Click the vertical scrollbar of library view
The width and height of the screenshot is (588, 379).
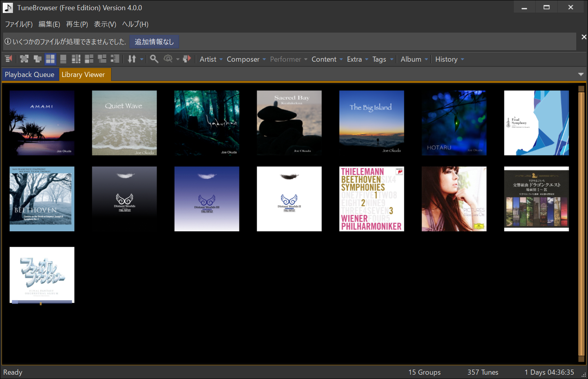click(581, 224)
